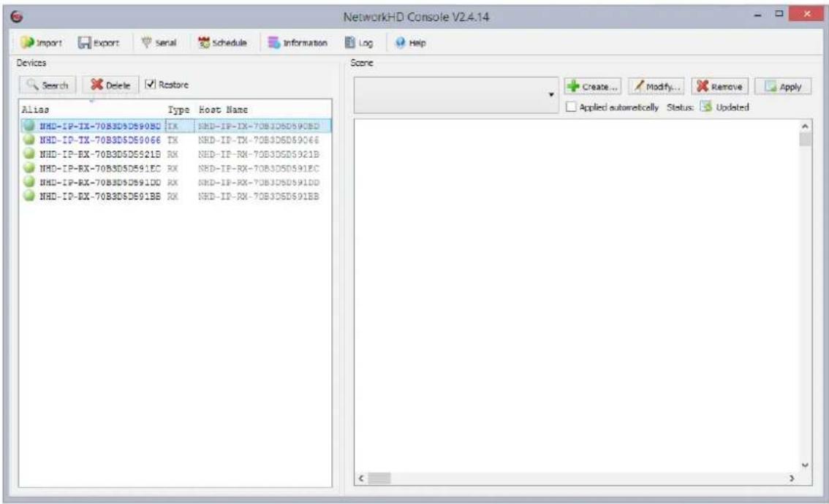Click green status icon of device 70B3D5D59066
Screen dimensions: 829x504
[29, 140]
